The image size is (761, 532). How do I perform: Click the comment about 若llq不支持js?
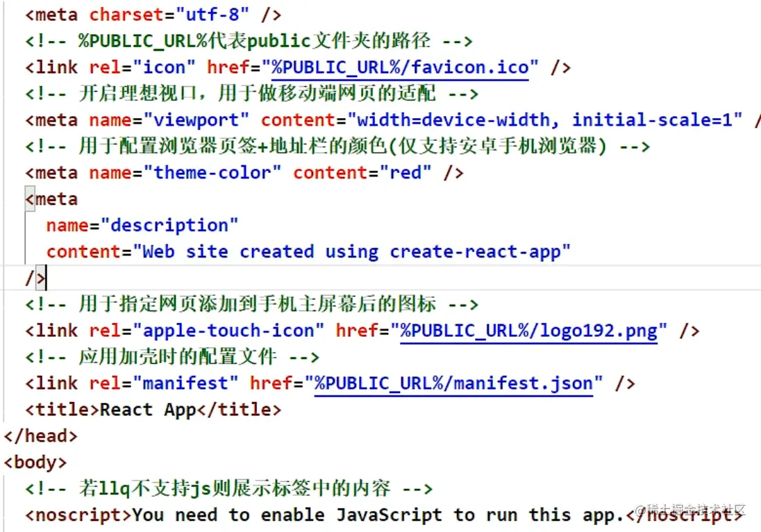[228, 488]
